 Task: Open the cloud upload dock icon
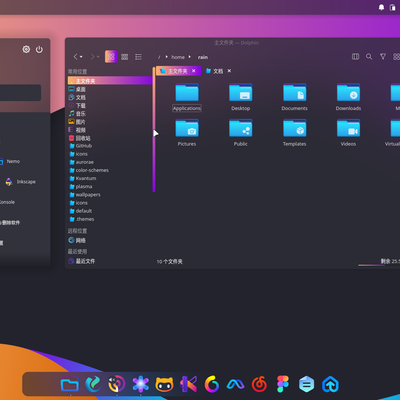click(330, 384)
